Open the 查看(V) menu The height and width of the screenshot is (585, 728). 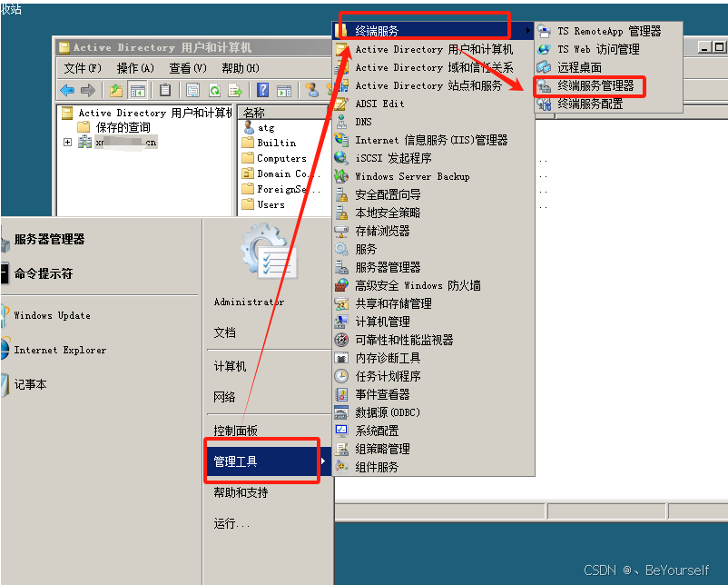click(x=188, y=68)
